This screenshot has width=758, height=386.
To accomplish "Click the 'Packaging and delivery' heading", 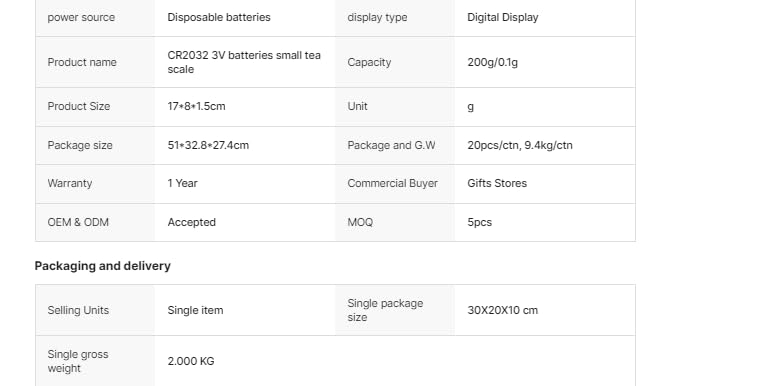I will pyautogui.click(x=102, y=266).
